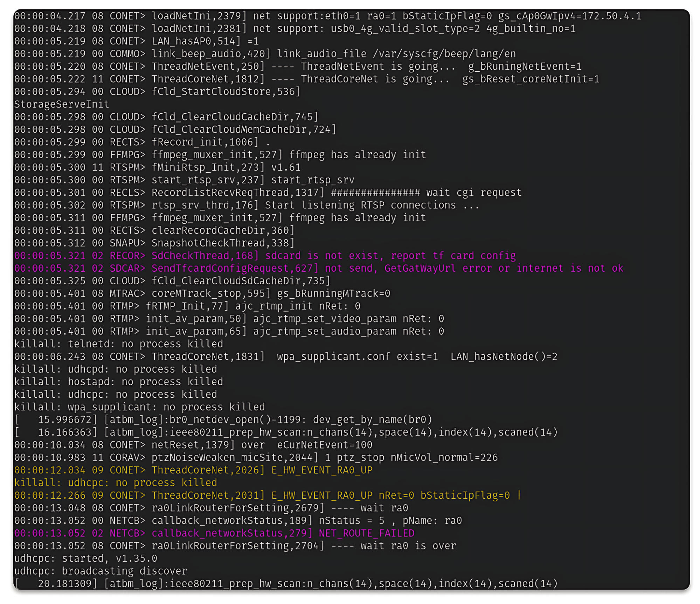The height and width of the screenshot is (604, 700).
Task: Click 'killall: hostapd: no process killed' line
Action: pos(118,382)
